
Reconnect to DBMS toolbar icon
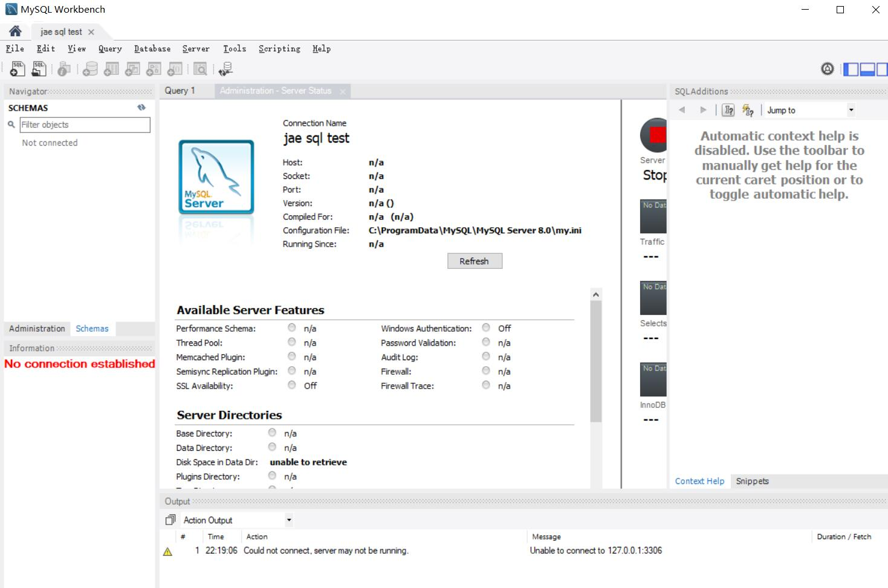point(225,69)
